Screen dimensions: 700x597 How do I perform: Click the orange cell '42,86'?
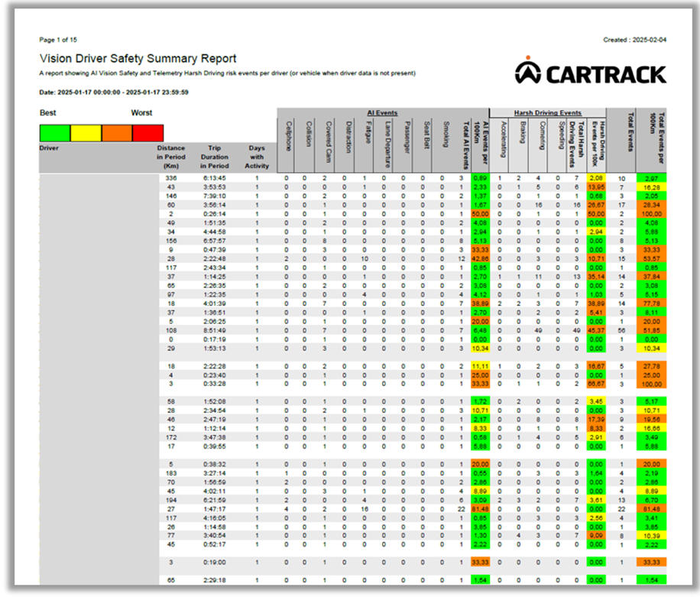point(481,258)
